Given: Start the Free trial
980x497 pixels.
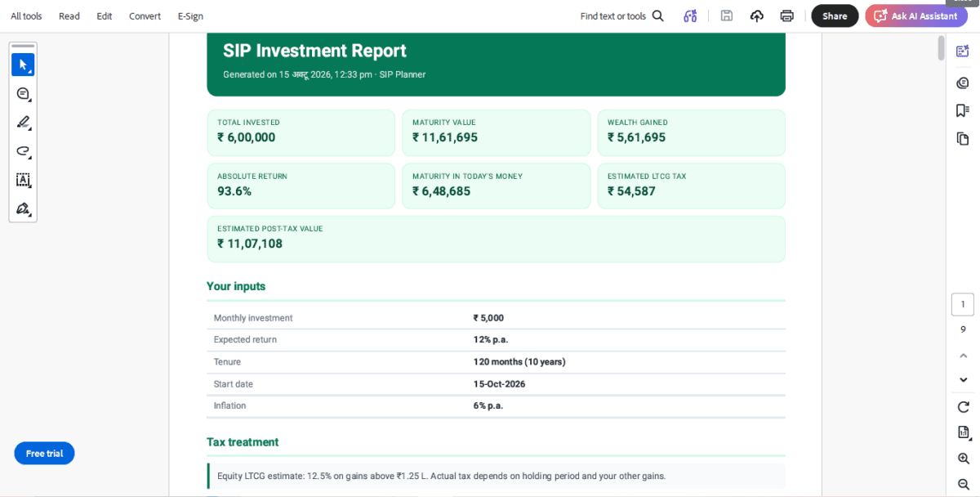Looking at the screenshot, I should pos(44,453).
